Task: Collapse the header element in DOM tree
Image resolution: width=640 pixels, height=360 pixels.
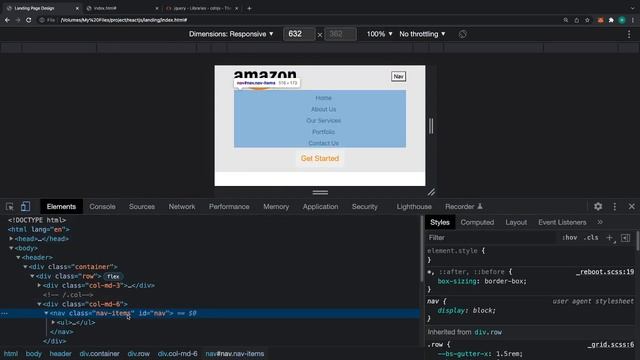Action: [x=18, y=258]
